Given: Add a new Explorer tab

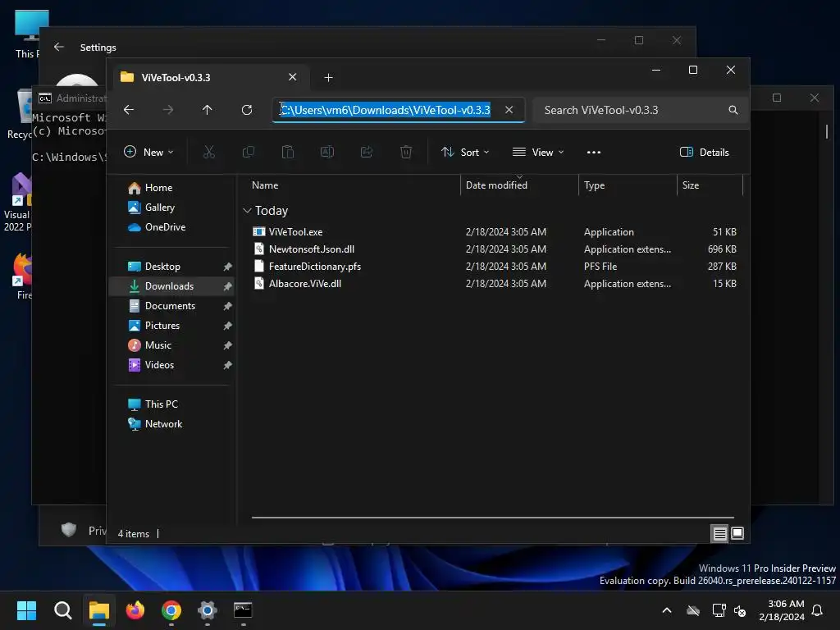Looking at the screenshot, I should (328, 78).
